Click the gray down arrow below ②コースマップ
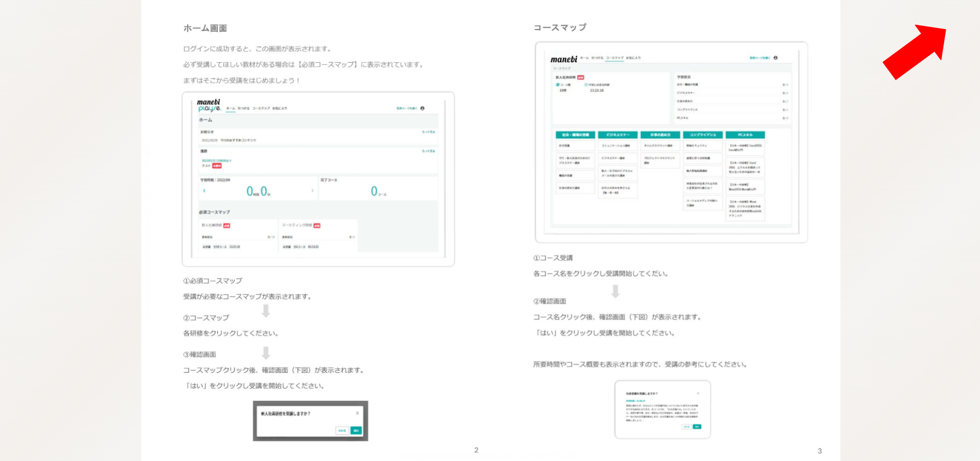 pyautogui.click(x=266, y=353)
